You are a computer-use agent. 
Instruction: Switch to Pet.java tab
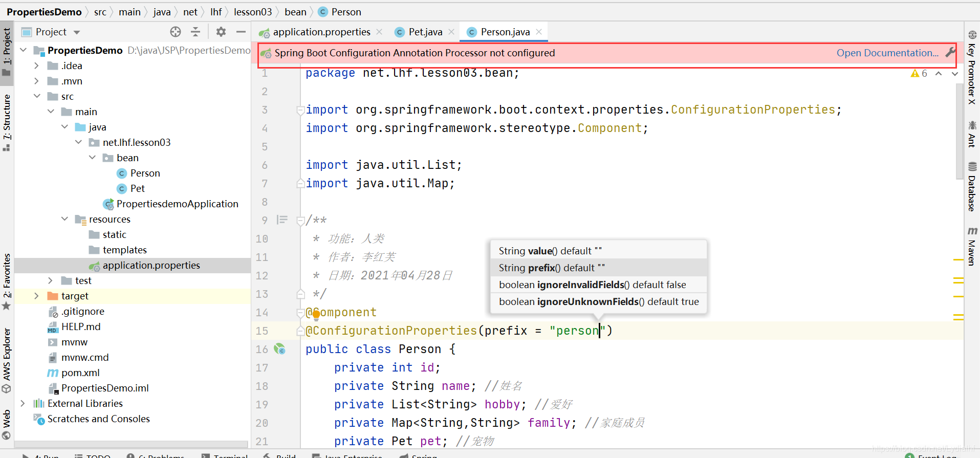[x=425, y=32]
